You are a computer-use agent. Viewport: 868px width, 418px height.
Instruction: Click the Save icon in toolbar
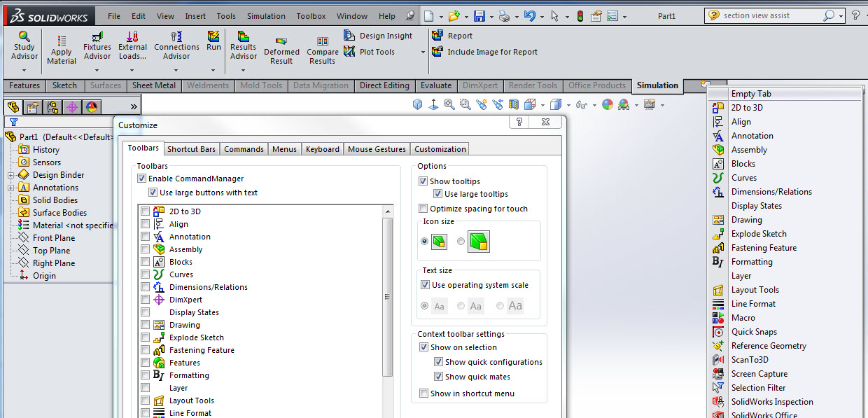[x=479, y=16]
